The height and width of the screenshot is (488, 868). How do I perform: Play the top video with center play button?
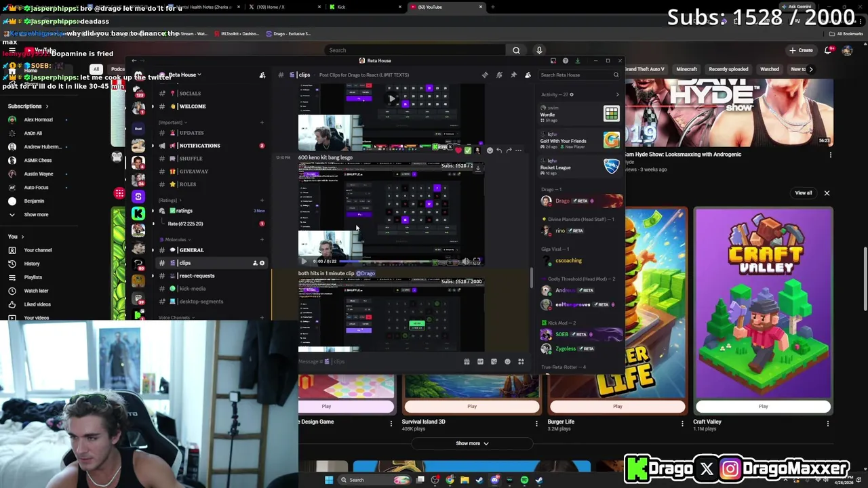[x=391, y=99]
